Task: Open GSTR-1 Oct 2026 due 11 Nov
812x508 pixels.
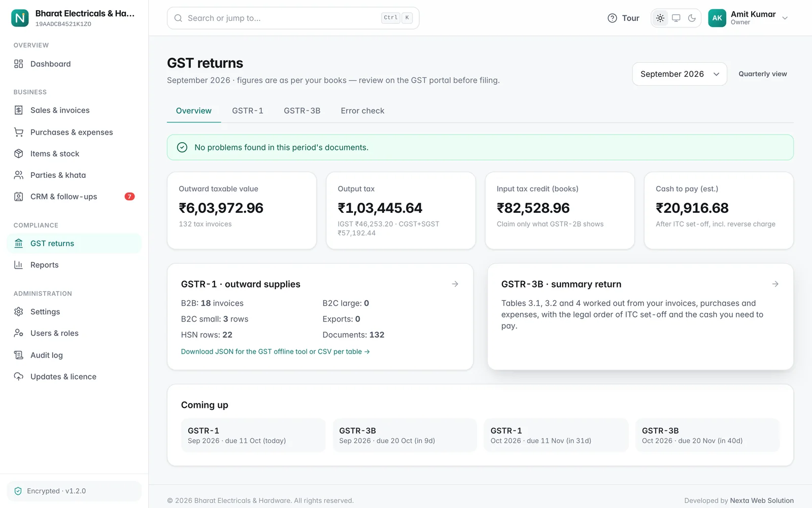Action: pyautogui.click(x=556, y=435)
